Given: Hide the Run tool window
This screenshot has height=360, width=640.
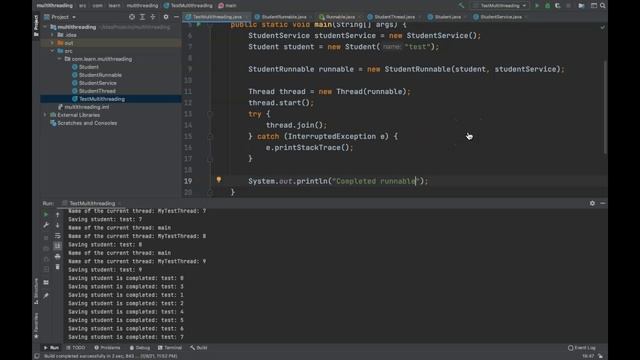Looking at the screenshot, I should [x=603, y=203].
